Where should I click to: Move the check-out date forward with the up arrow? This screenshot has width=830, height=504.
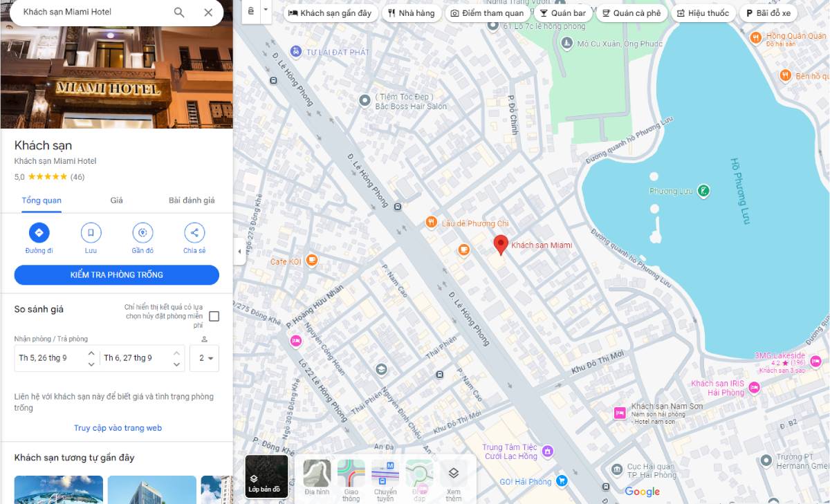176,353
